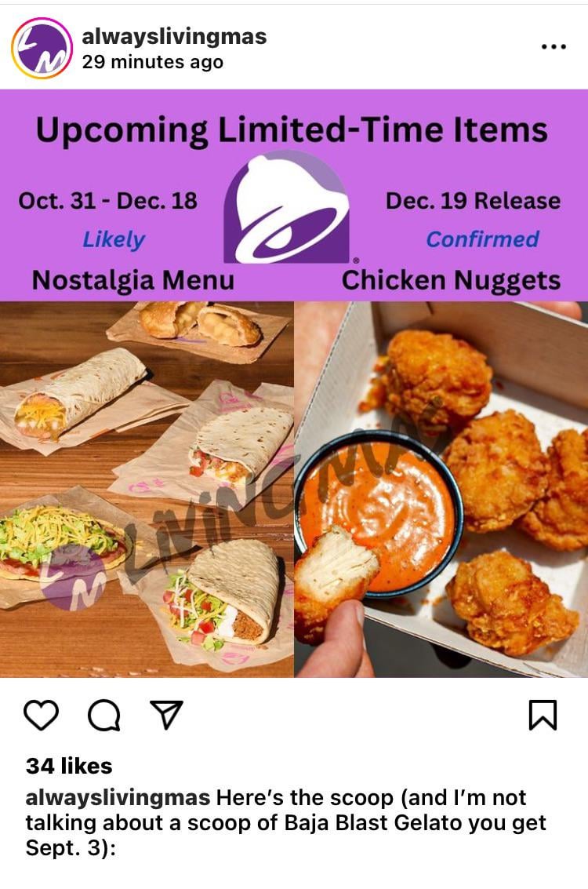Tap the Chicken Nuggets photo
This screenshot has height=889, width=588.
click(441, 490)
